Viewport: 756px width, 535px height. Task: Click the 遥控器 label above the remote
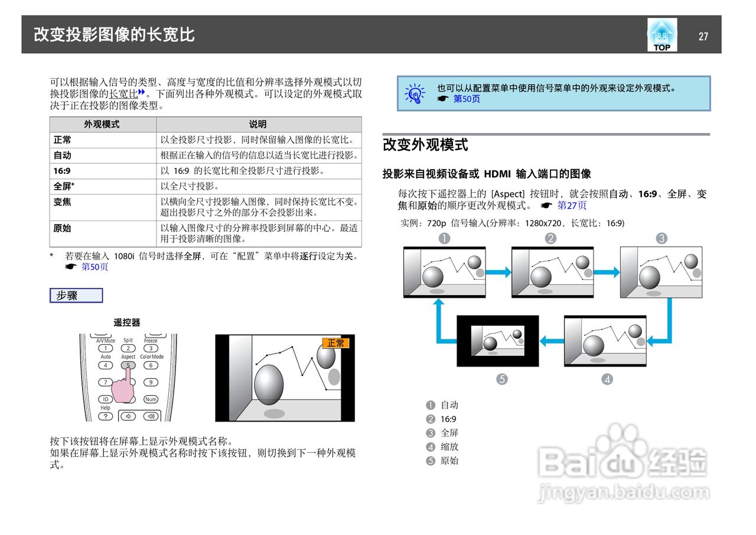[127, 323]
